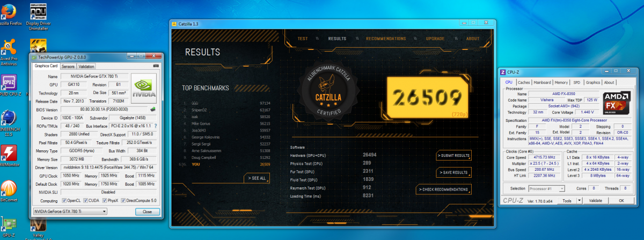The height and width of the screenshot is (240, 644).
Task: Switch to Sensors tab in GPU-Z
Action: (68, 67)
